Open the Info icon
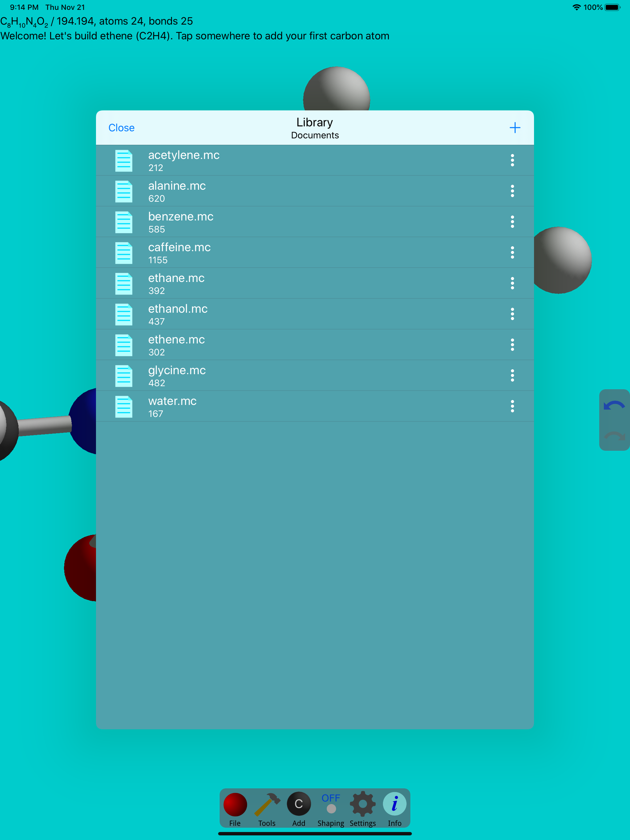 coord(394,804)
